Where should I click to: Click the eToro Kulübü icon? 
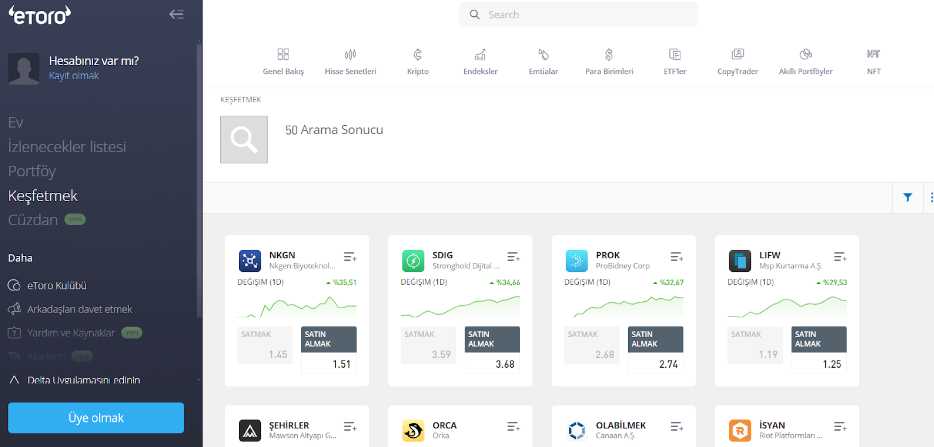tap(14, 285)
